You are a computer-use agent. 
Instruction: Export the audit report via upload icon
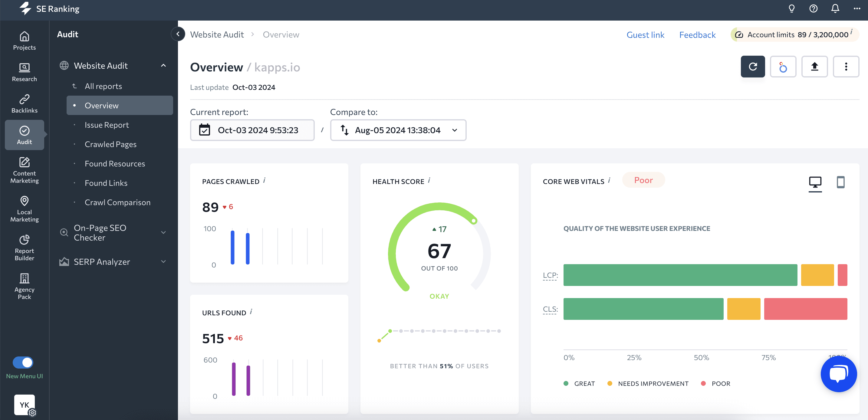point(814,67)
